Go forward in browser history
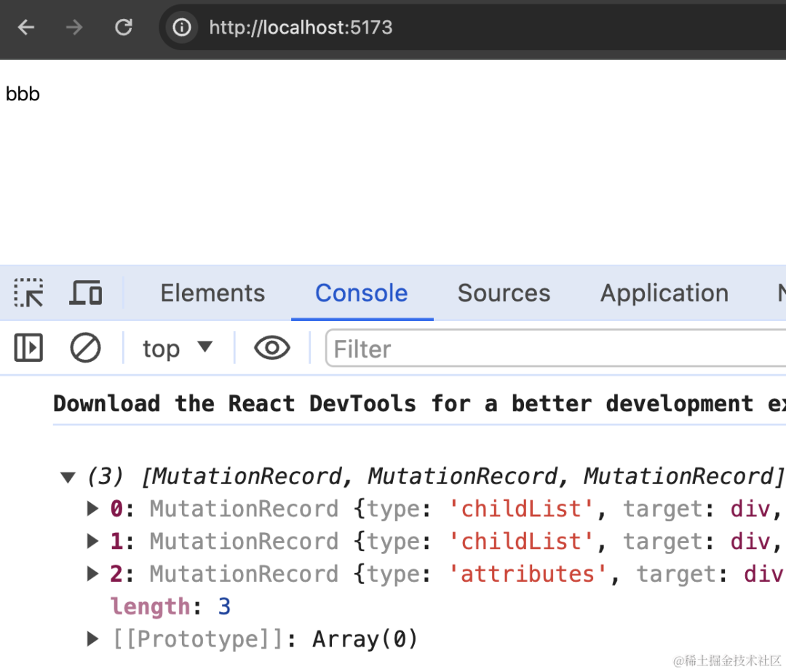This screenshot has height=672, width=786. coord(74,27)
